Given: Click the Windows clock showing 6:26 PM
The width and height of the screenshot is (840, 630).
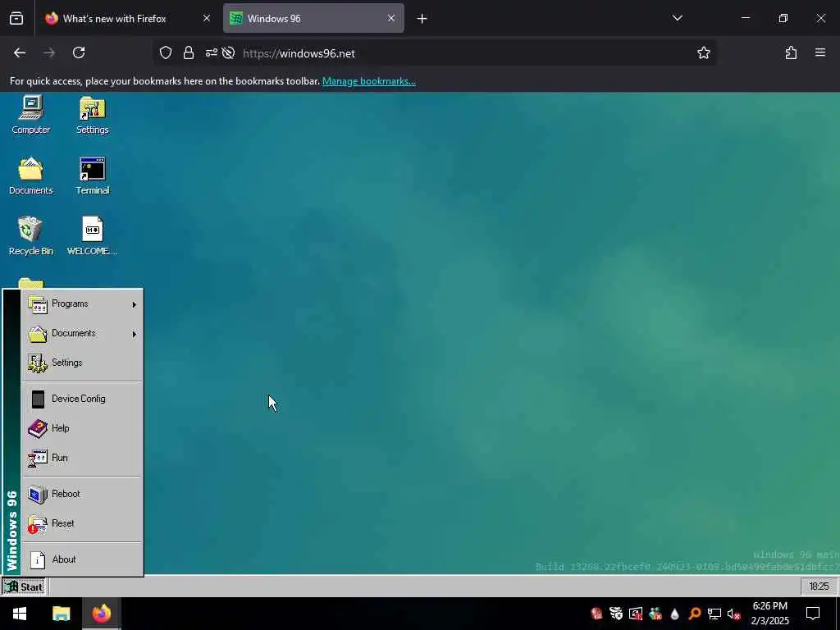Looking at the screenshot, I should coord(769,614).
